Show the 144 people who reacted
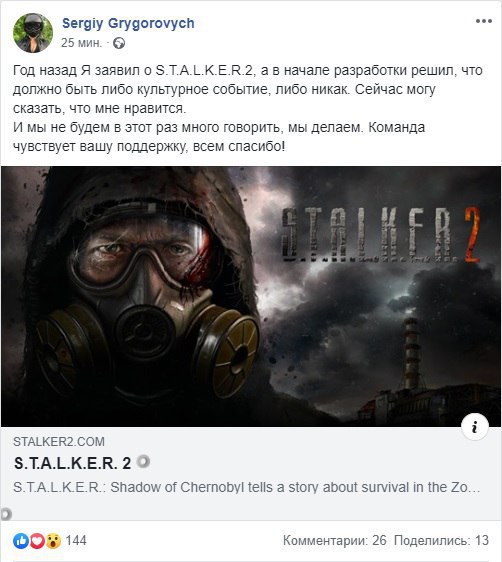Image resolution: width=502 pixels, height=562 pixels. 76,540
